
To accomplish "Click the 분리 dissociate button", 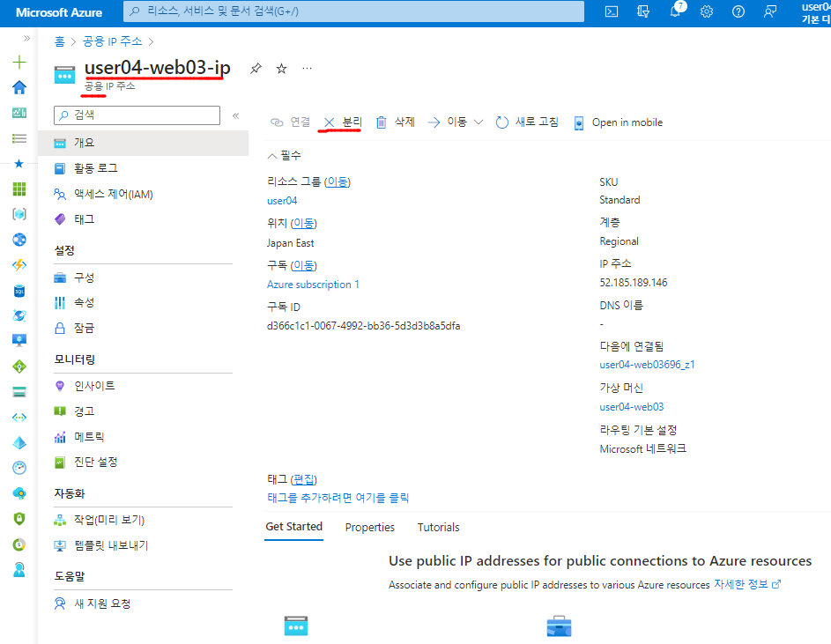I will [343, 122].
